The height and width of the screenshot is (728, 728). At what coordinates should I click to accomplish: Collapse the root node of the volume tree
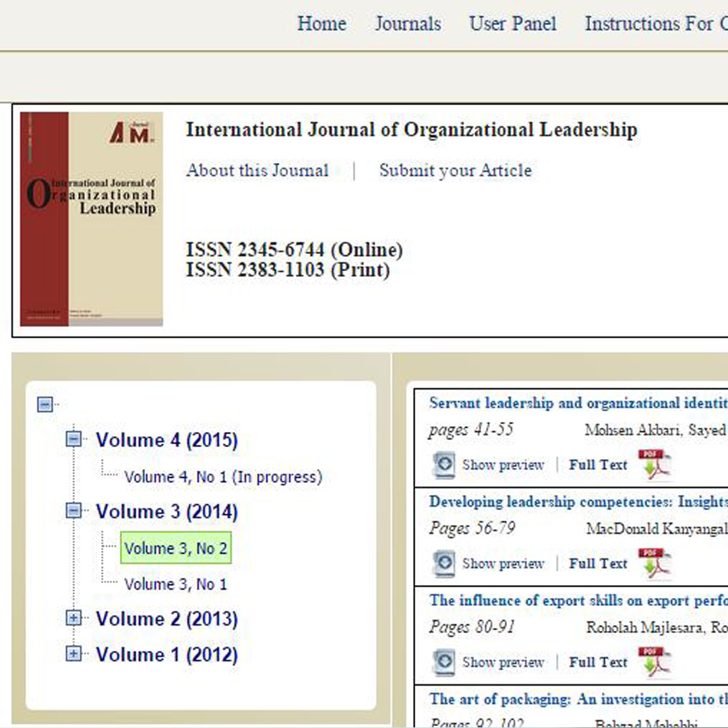(45, 404)
